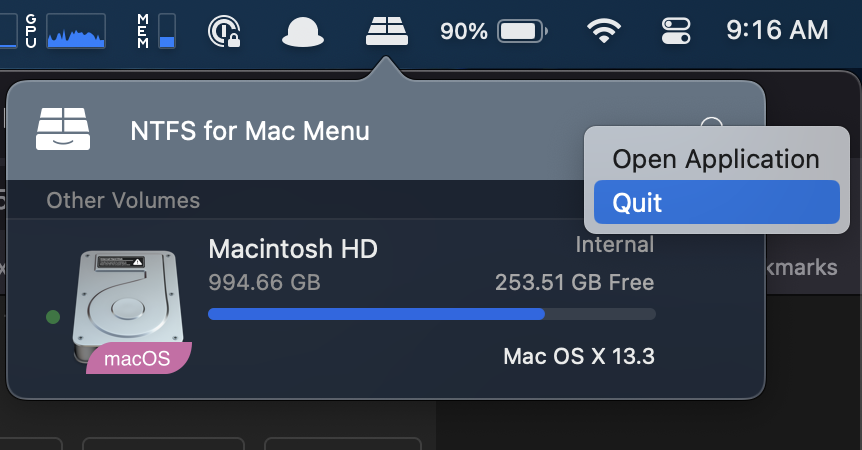Image resolution: width=862 pixels, height=450 pixels.
Task: Click the 90% battery percentage text
Action: (463, 32)
